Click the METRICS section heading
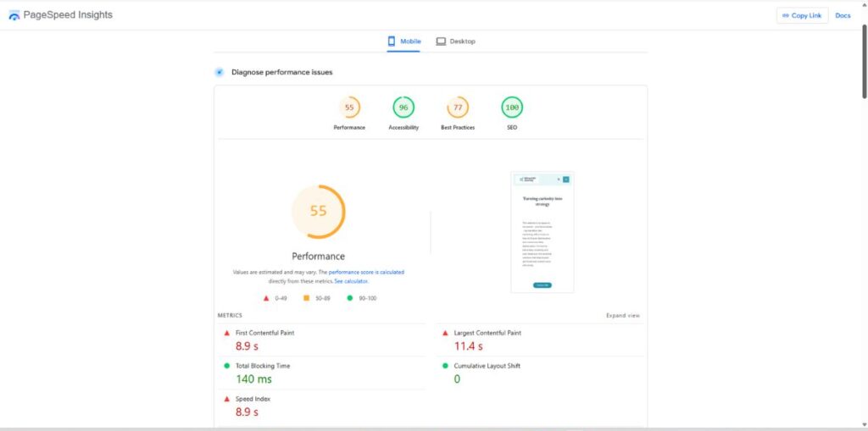 coord(230,315)
